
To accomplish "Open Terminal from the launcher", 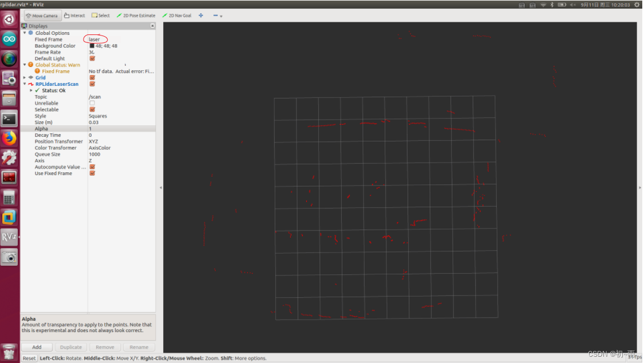I will pyautogui.click(x=9, y=119).
